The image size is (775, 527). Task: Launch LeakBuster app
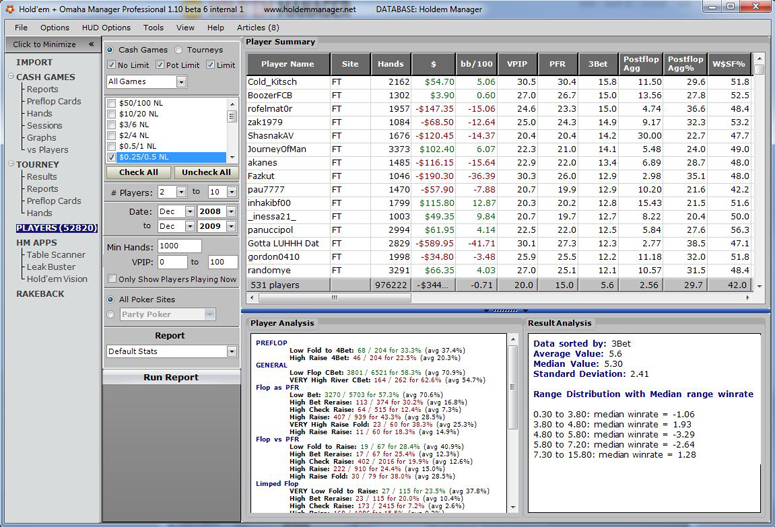click(x=51, y=267)
